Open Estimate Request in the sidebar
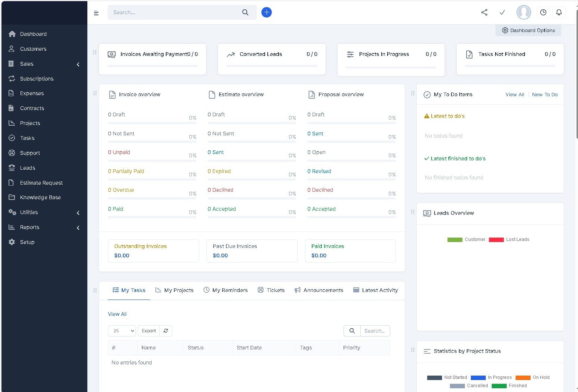The width and height of the screenshot is (578, 392). click(x=44, y=183)
